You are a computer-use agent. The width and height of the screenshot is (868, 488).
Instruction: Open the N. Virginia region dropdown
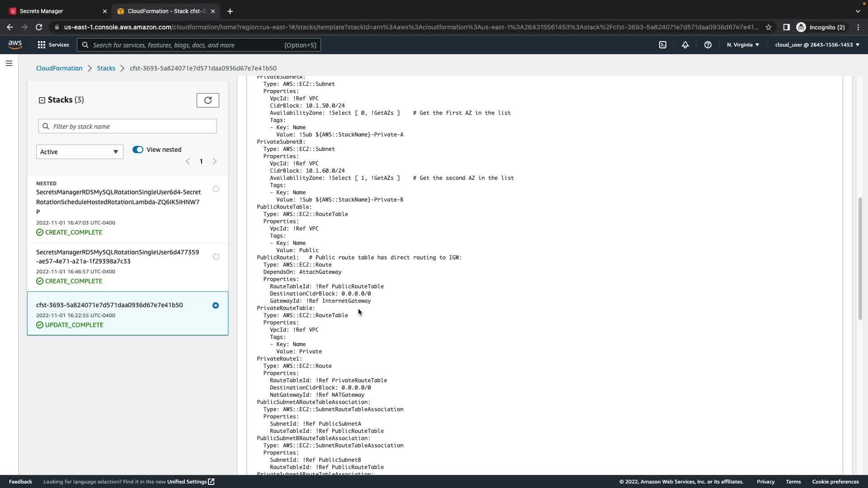743,45
